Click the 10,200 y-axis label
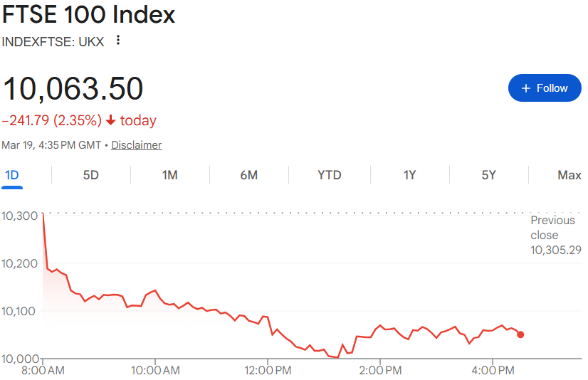Viewport: 588px width, 380px height. [20, 263]
